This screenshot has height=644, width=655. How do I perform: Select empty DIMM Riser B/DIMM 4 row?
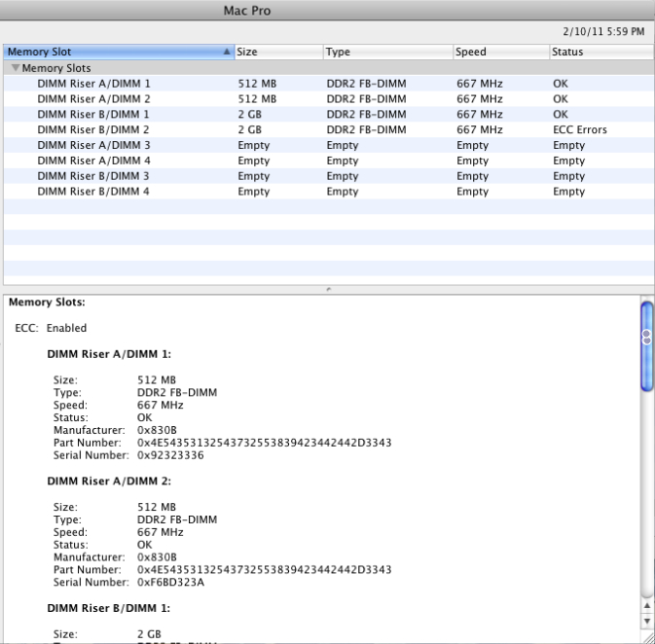(328, 192)
